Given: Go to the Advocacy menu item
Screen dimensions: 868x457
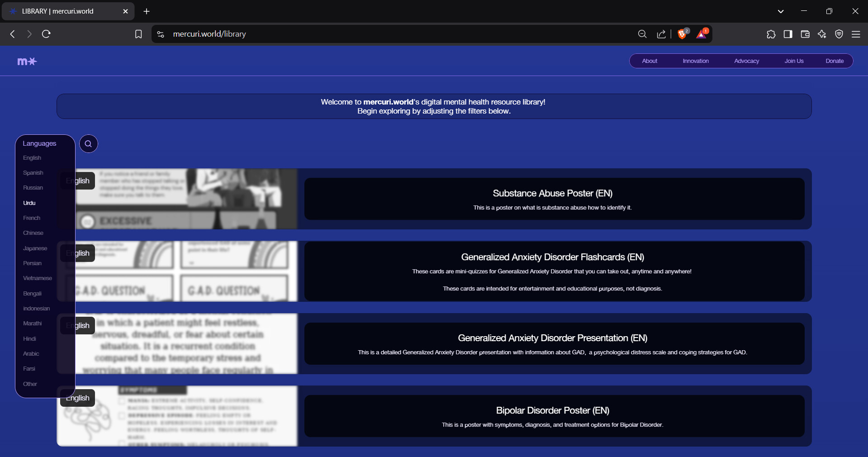Looking at the screenshot, I should pyautogui.click(x=746, y=61).
